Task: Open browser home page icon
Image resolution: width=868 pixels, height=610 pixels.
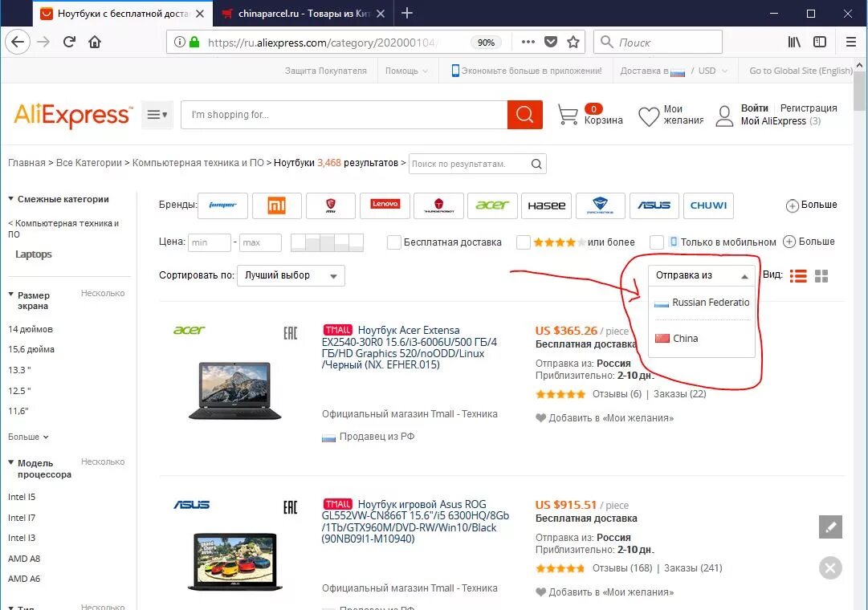Action: tap(95, 42)
